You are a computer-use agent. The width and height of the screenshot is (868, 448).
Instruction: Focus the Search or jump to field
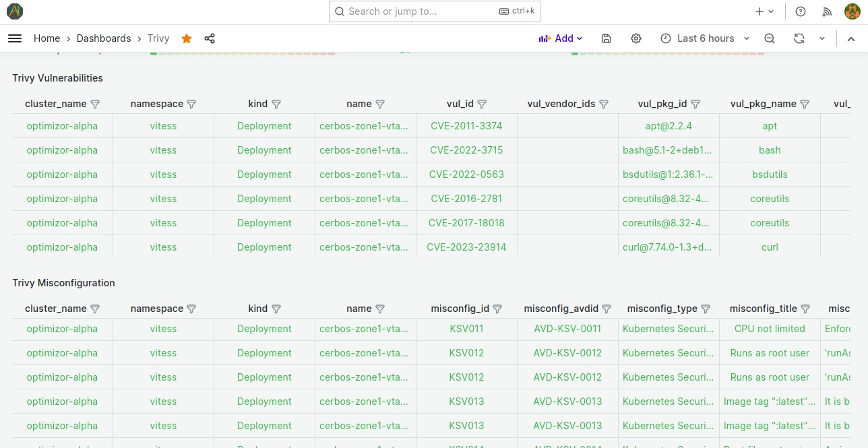tap(435, 11)
